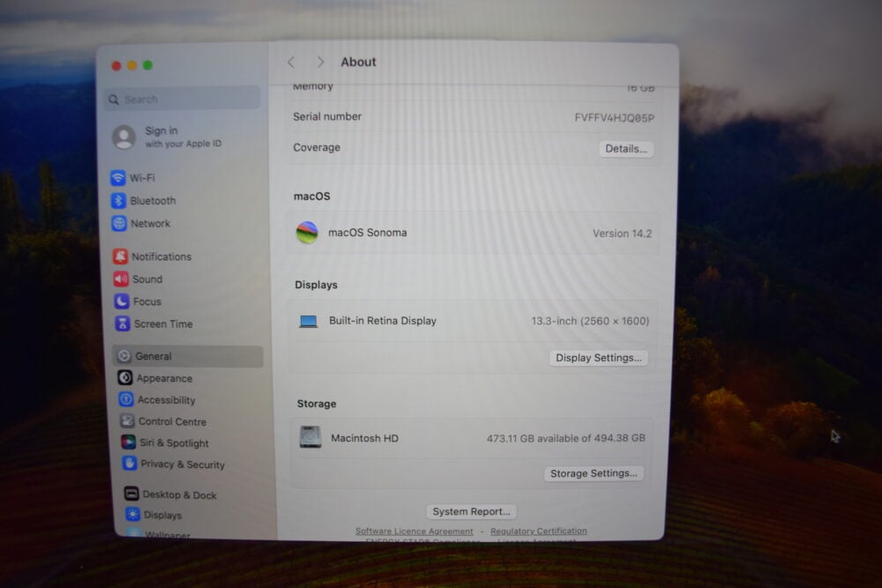This screenshot has height=588, width=882.
Task: Click the Displays sidebar icon
Action: tap(133, 514)
